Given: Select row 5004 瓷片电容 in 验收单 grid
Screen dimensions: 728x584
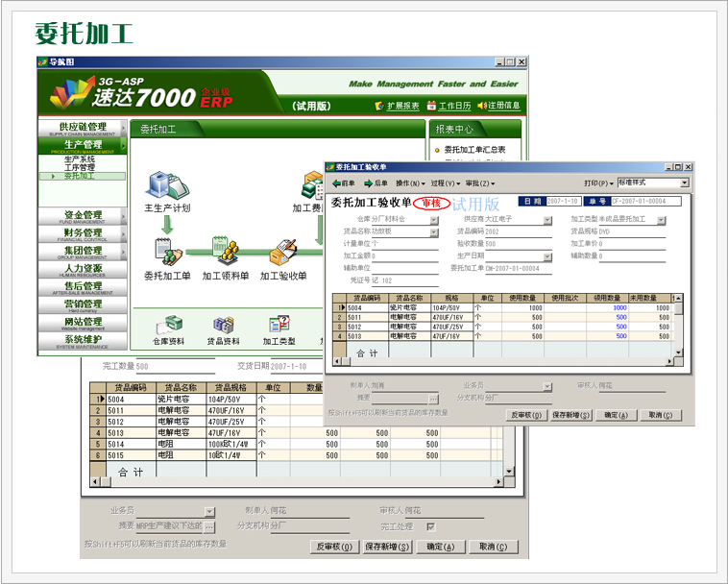Looking at the screenshot, I should click(503, 307).
